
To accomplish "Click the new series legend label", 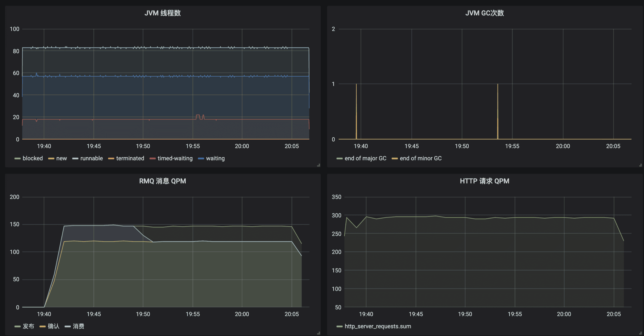I will point(61,158).
